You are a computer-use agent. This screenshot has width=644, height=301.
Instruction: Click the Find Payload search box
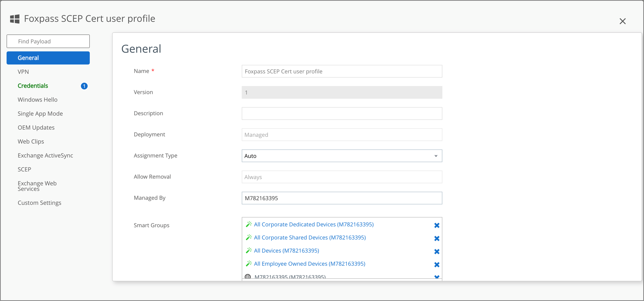pyautogui.click(x=48, y=41)
